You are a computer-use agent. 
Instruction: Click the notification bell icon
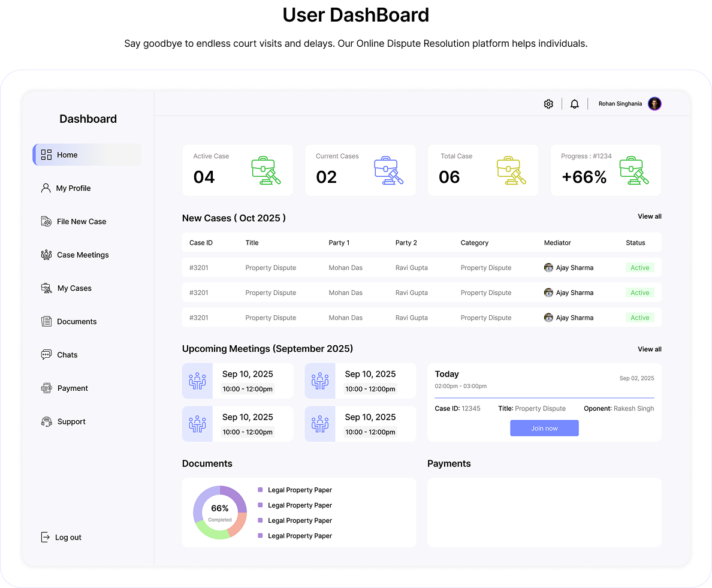click(574, 104)
